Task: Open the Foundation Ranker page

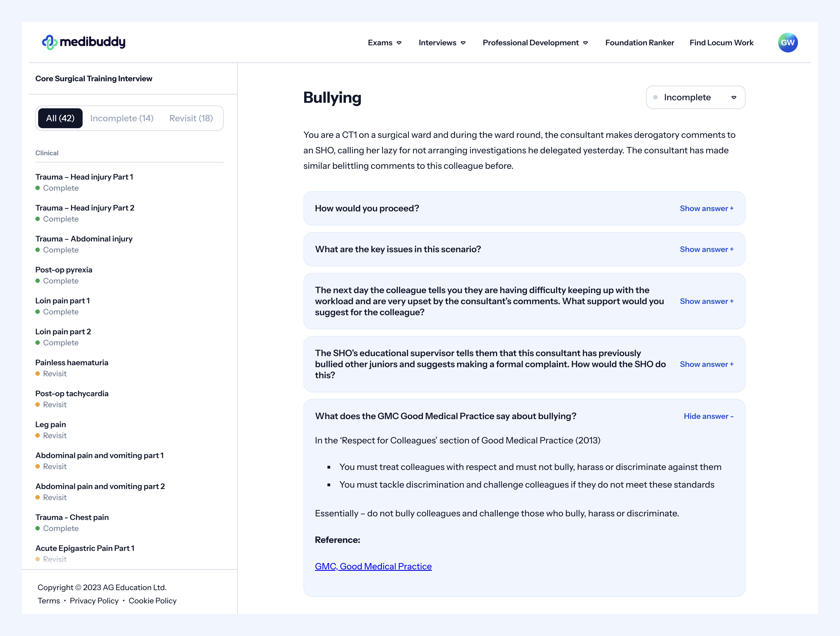Action: click(639, 43)
